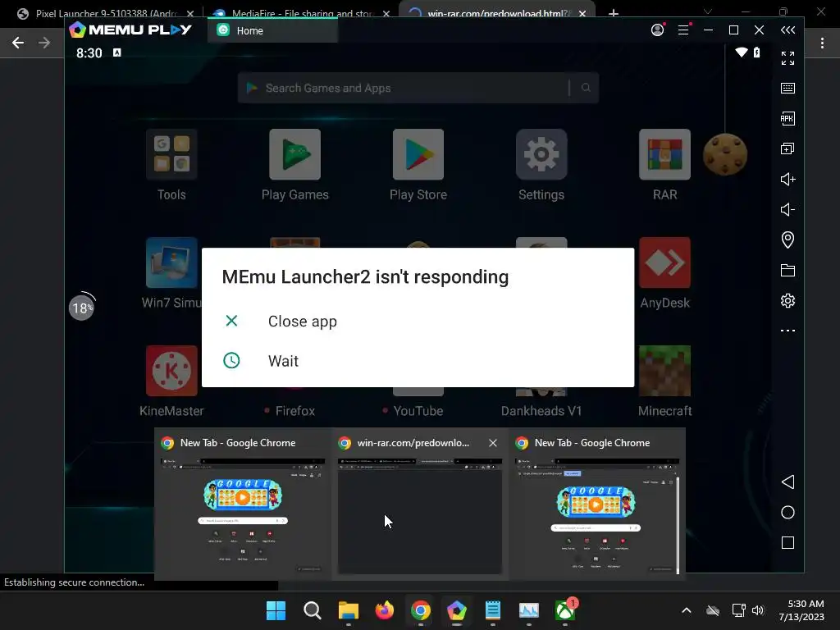The image size is (840, 630).
Task: Open Chrome's three-dot menu
Action: [x=822, y=43]
